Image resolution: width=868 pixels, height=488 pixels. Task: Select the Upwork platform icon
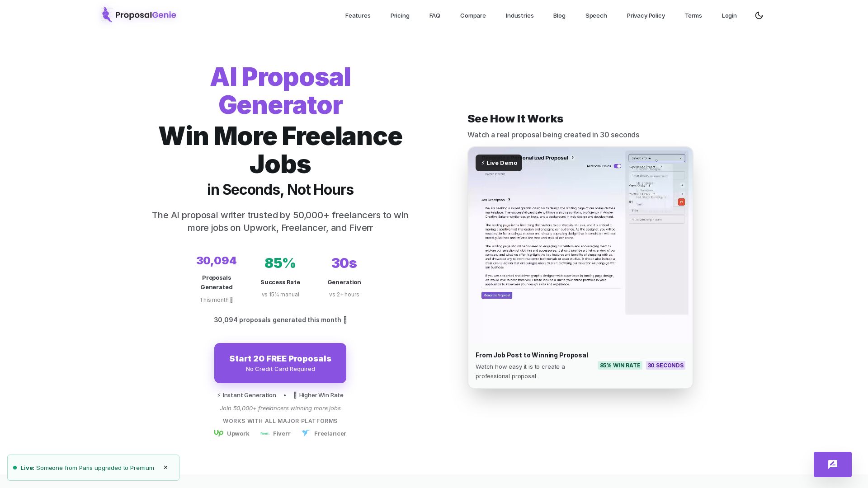pyautogui.click(x=219, y=433)
